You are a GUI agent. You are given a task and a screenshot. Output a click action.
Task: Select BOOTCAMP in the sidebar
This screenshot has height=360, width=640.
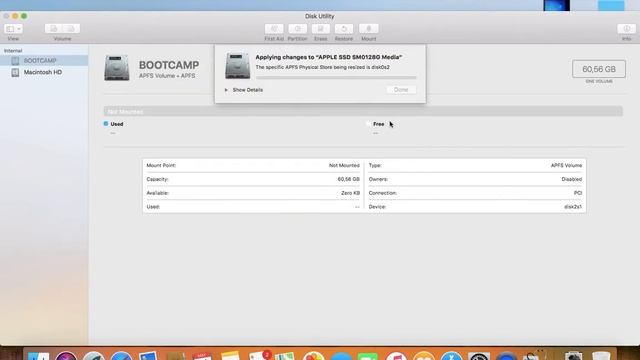(x=44, y=60)
